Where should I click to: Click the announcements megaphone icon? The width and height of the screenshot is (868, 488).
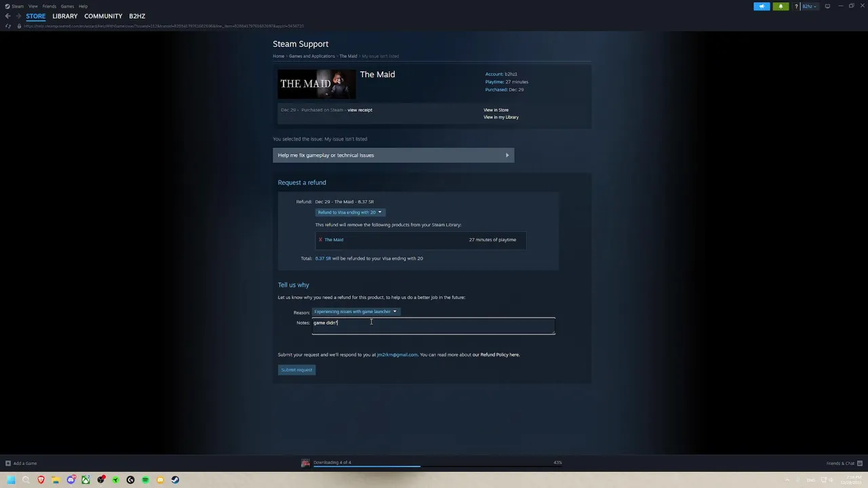(x=762, y=6)
